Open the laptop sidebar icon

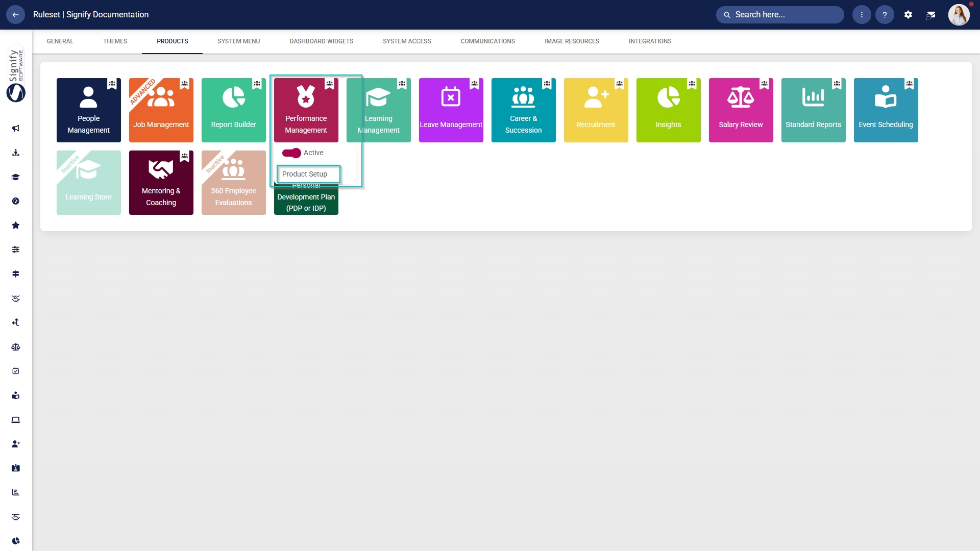16,420
